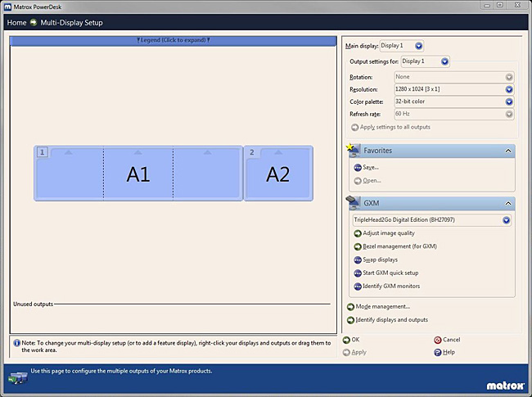The image size is (532, 397).
Task: Click the Apply grey arrow icon
Action: 346,353
